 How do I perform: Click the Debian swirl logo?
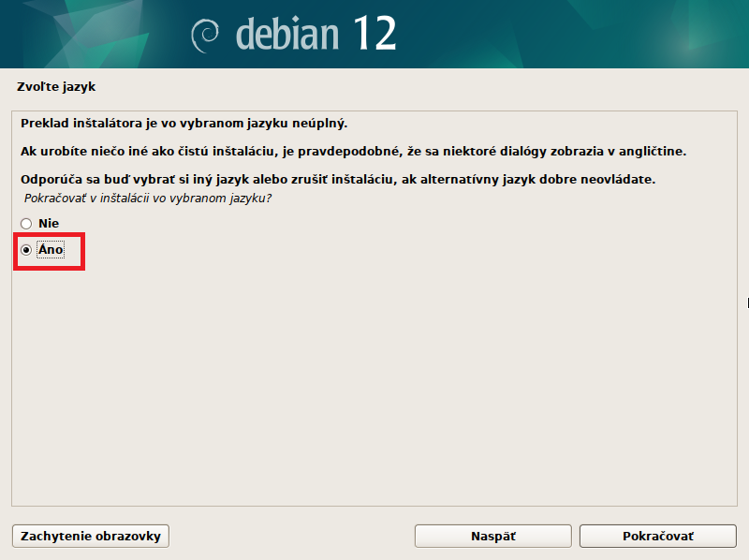tap(205, 35)
